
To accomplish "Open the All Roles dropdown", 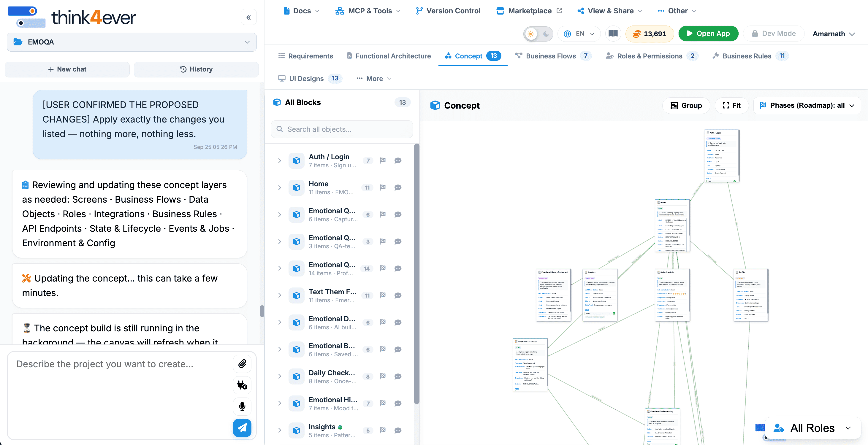I will [813, 428].
